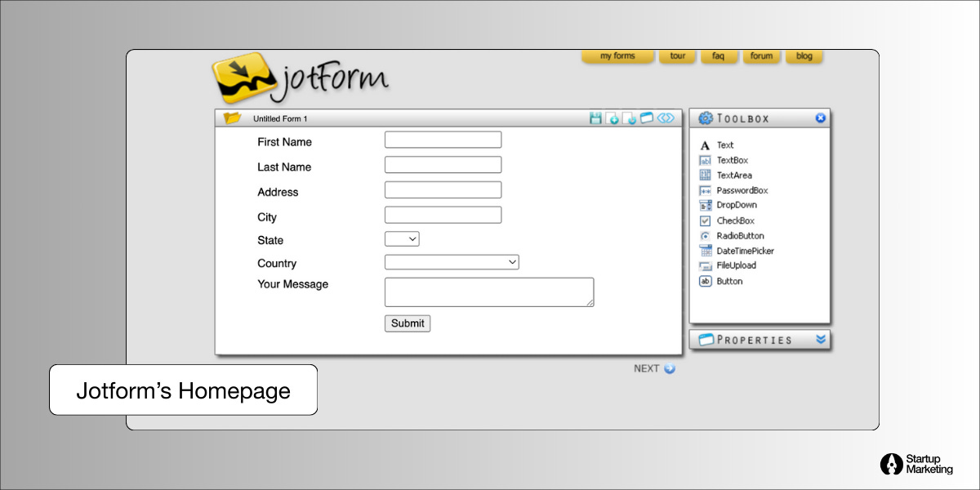
Task: Click the NEXT arrow link
Action: [655, 368]
